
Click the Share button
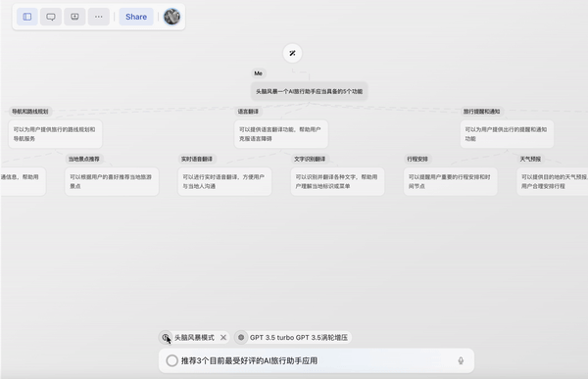[136, 17]
